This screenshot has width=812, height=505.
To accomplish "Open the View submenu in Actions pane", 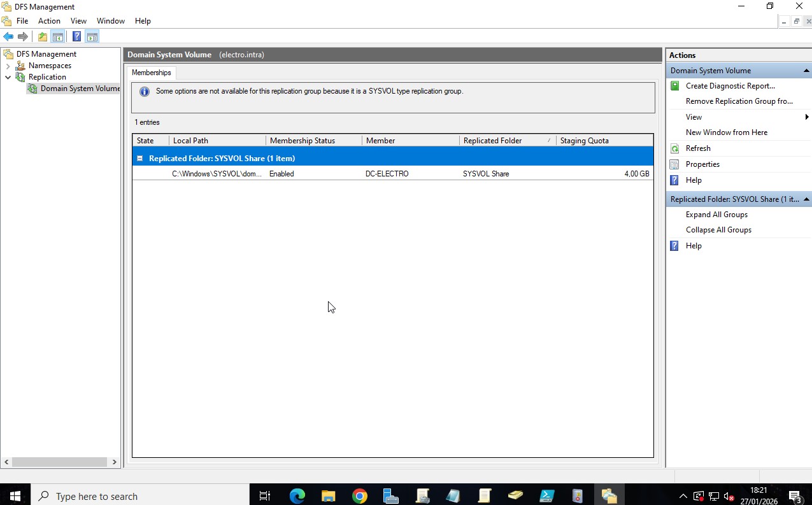I will tap(694, 117).
